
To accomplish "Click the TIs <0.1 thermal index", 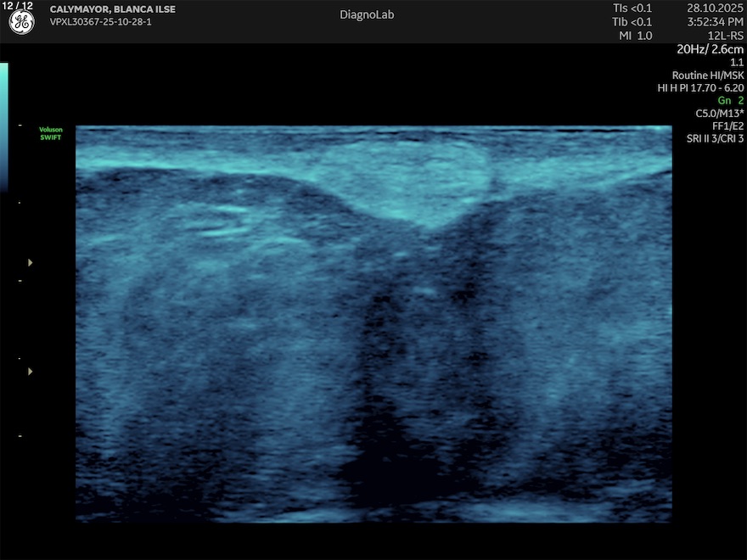I will tap(632, 8).
